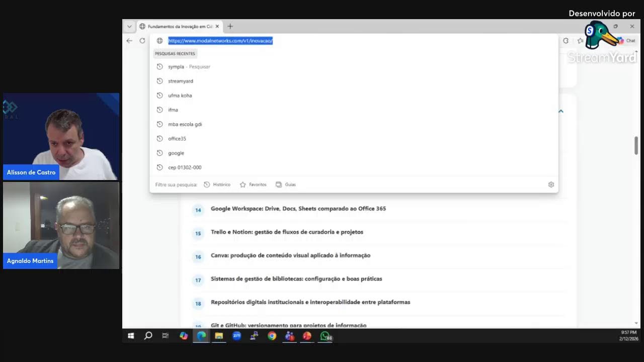Screen dimensions: 644x362
Task: Filter search by Favoritos
Action: pyautogui.click(x=253, y=185)
